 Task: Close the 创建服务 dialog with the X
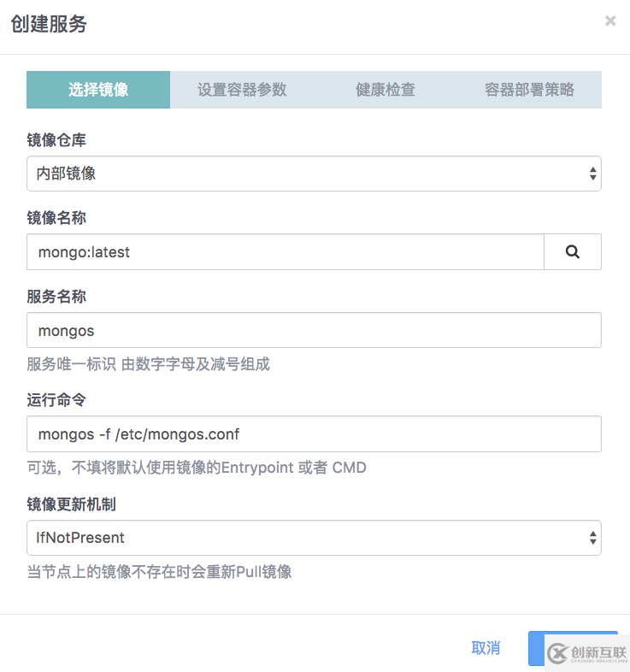(610, 21)
